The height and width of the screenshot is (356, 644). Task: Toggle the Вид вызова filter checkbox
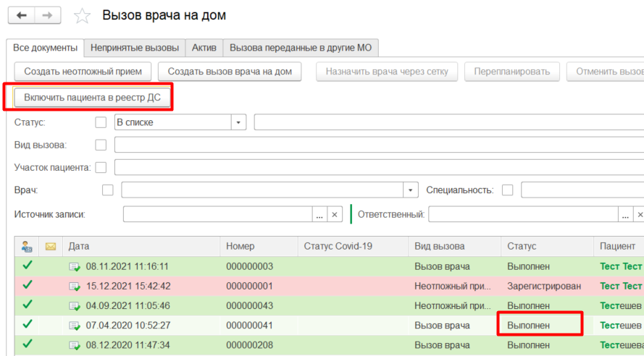coord(101,145)
